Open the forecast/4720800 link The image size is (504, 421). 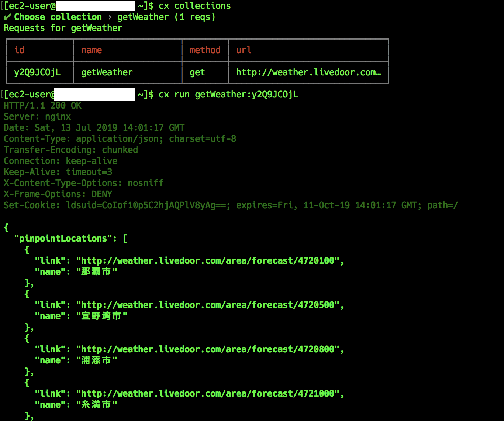point(208,349)
